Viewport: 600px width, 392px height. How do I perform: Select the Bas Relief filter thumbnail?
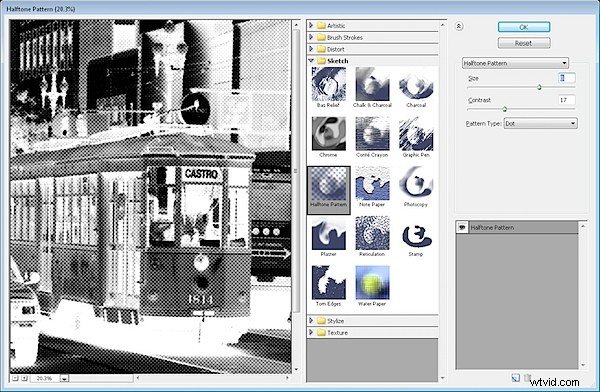coord(328,84)
